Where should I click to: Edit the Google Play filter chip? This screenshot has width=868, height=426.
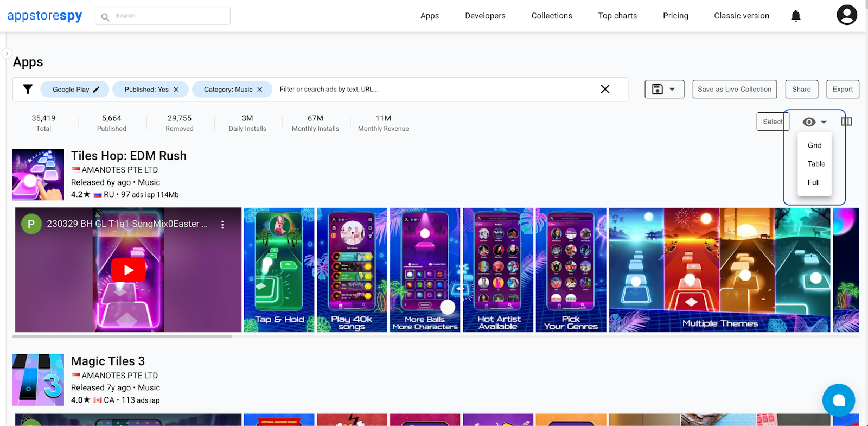click(x=75, y=90)
